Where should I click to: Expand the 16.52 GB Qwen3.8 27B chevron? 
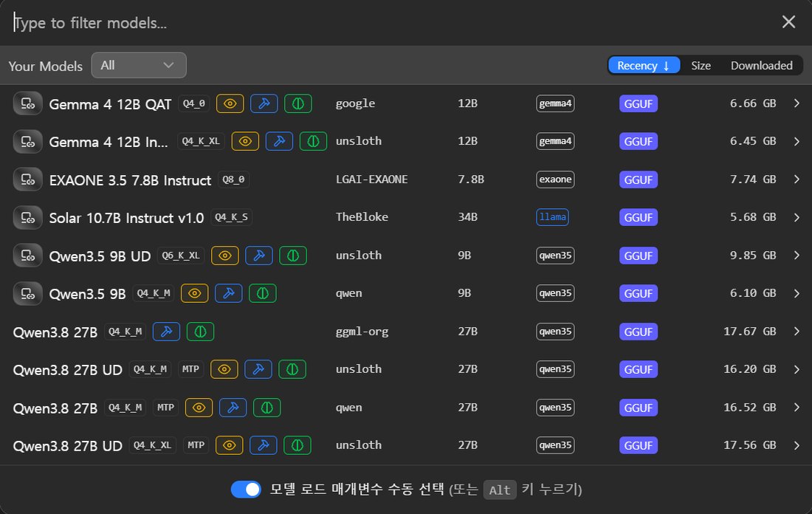(x=796, y=408)
